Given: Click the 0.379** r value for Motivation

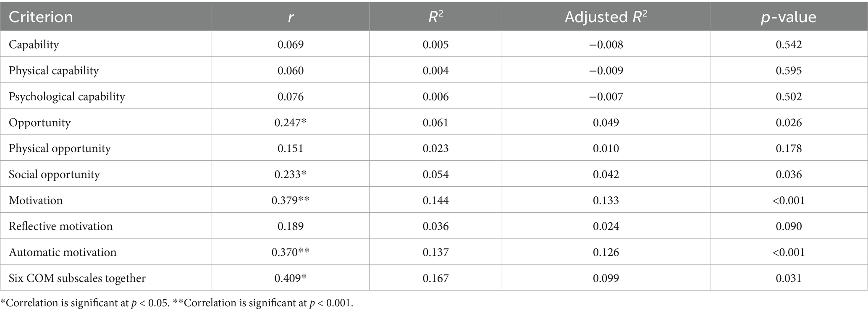Looking at the screenshot, I should [x=290, y=201].
